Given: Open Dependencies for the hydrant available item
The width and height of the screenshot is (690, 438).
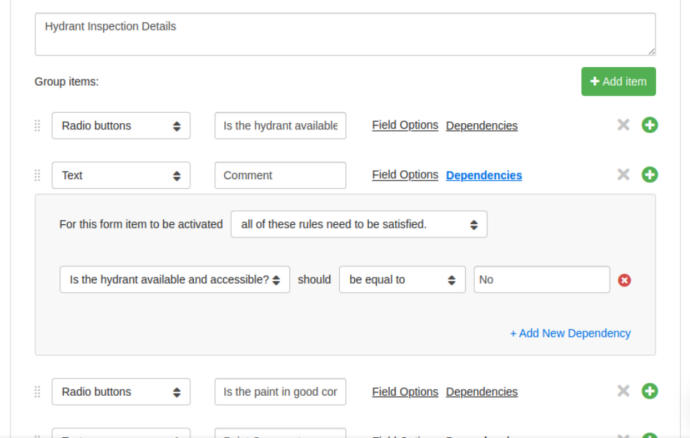Looking at the screenshot, I should pos(482,126).
